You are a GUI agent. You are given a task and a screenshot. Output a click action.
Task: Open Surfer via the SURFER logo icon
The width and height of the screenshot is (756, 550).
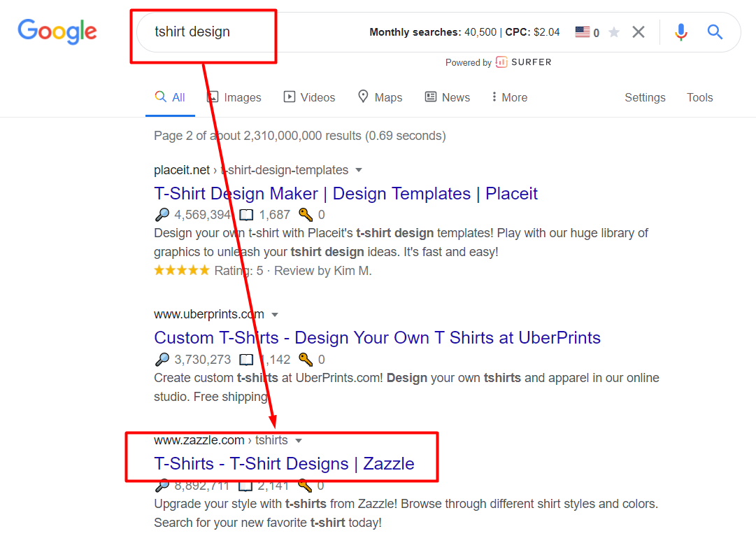tap(501, 62)
